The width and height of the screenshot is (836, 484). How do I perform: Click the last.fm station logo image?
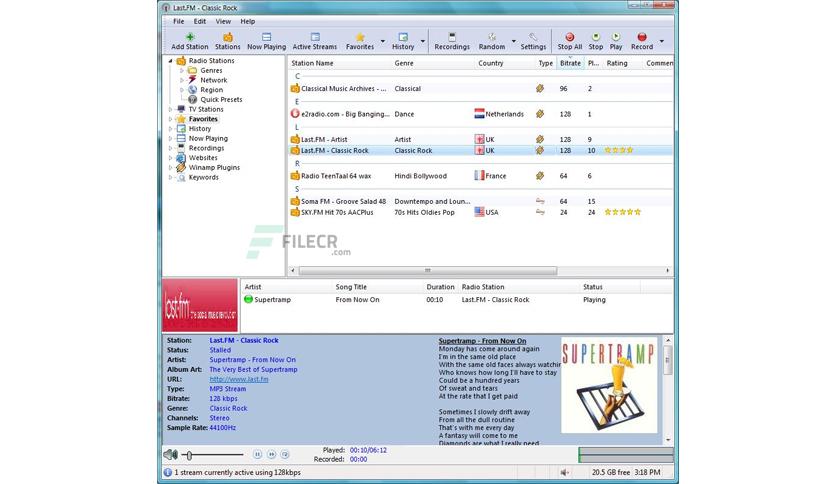pyautogui.click(x=200, y=305)
